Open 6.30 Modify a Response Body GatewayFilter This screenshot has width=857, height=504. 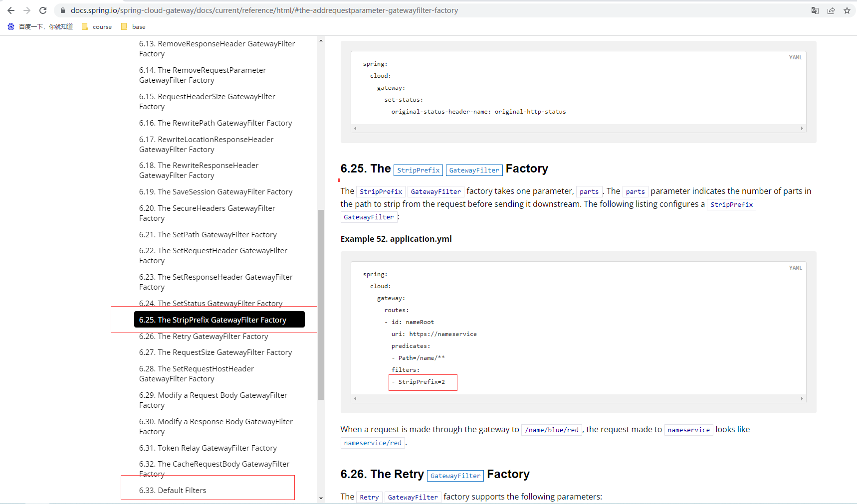215,427
